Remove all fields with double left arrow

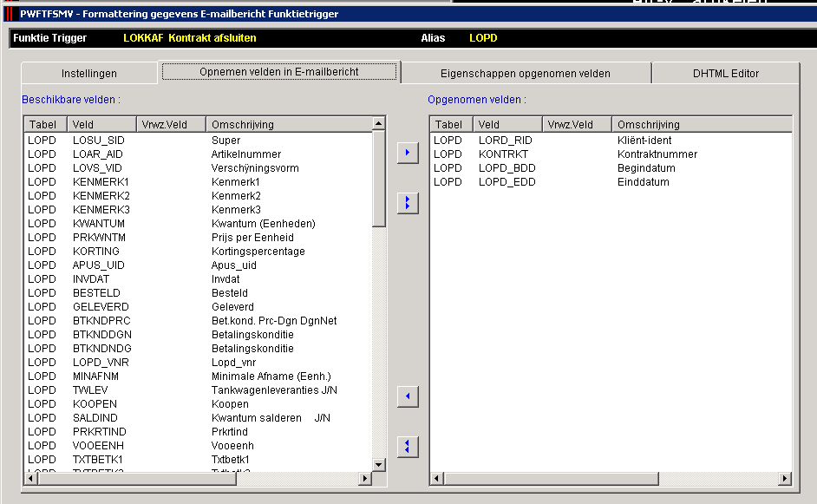[408, 447]
